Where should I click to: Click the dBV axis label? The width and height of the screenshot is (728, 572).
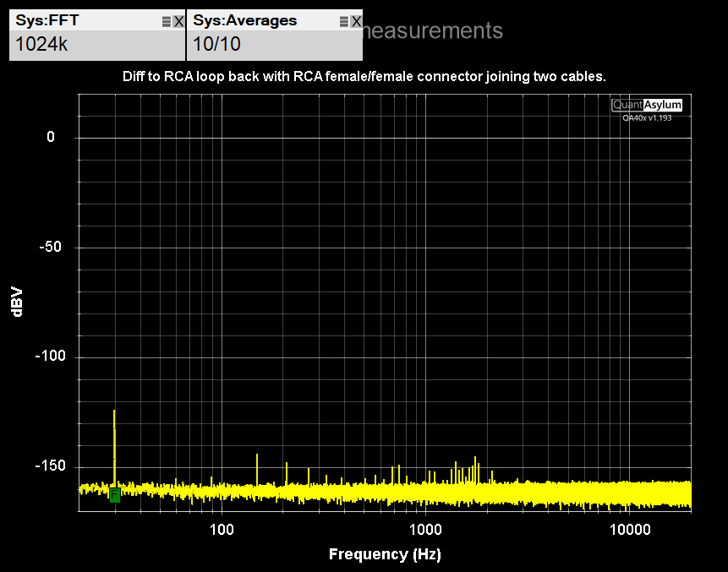17,302
